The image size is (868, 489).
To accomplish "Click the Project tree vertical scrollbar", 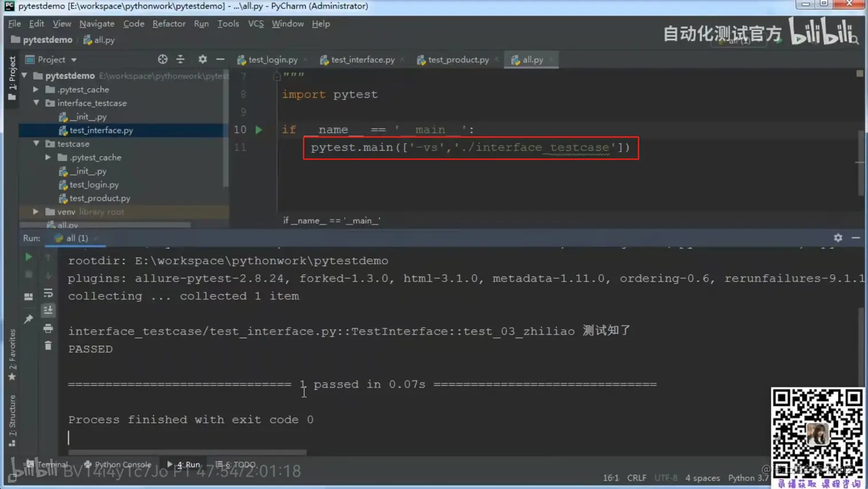I will click(226, 128).
